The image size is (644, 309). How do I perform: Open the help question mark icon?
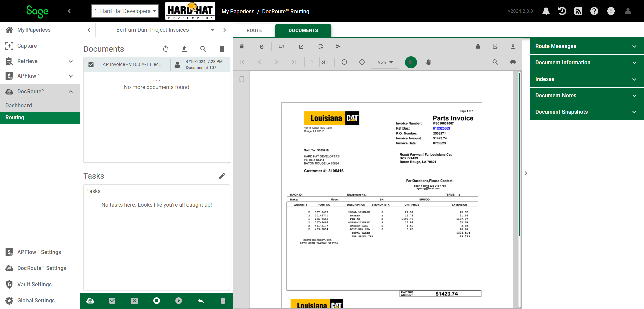(x=594, y=11)
